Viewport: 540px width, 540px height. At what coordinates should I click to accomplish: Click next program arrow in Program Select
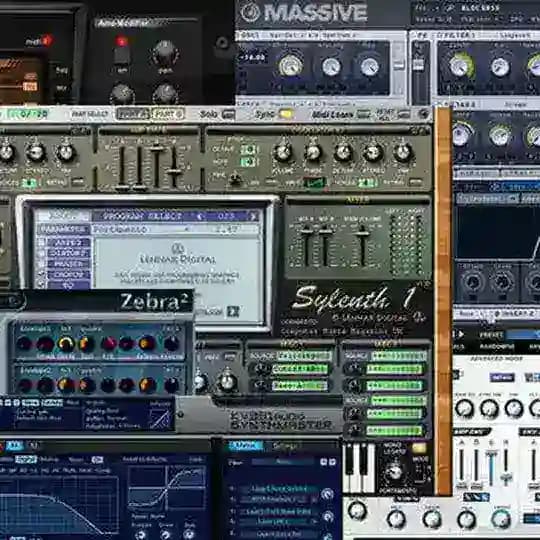click(x=253, y=216)
